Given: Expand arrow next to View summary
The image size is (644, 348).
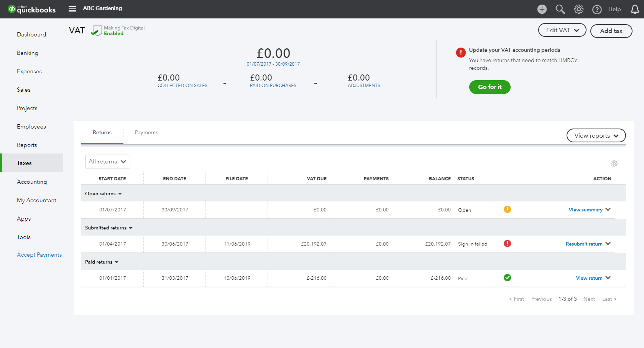Looking at the screenshot, I should [608, 209].
